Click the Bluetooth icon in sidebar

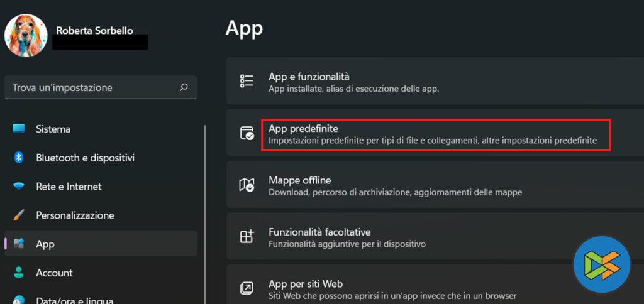19,158
